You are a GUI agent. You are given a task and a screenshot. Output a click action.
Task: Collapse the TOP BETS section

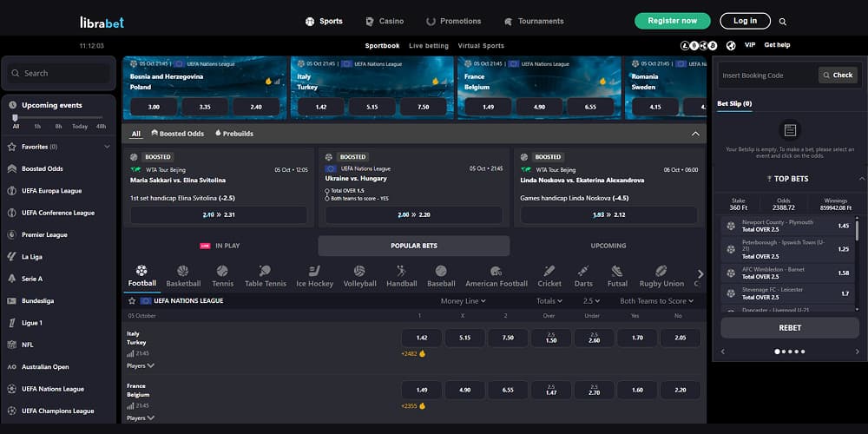click(x=861, y=179)
